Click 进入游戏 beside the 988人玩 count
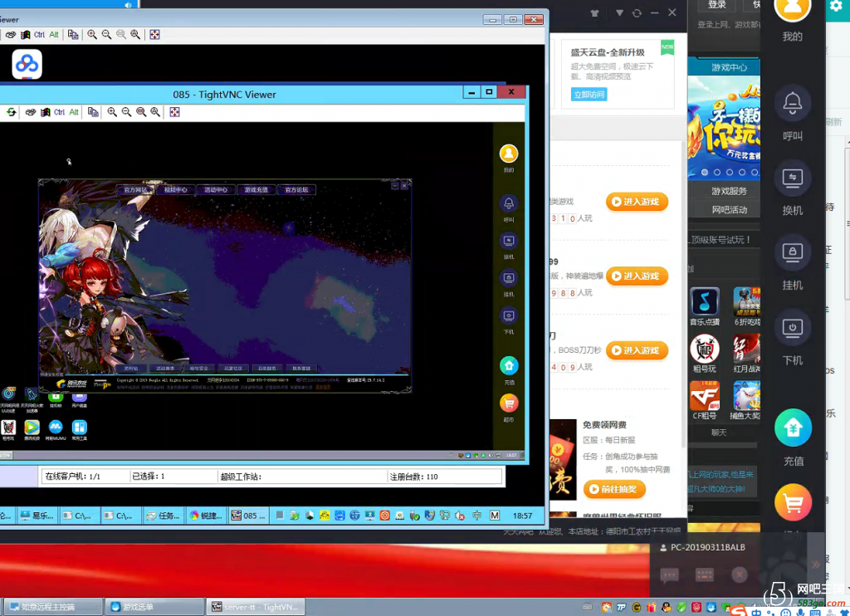850x616 pixels. [x=637, y=276]
